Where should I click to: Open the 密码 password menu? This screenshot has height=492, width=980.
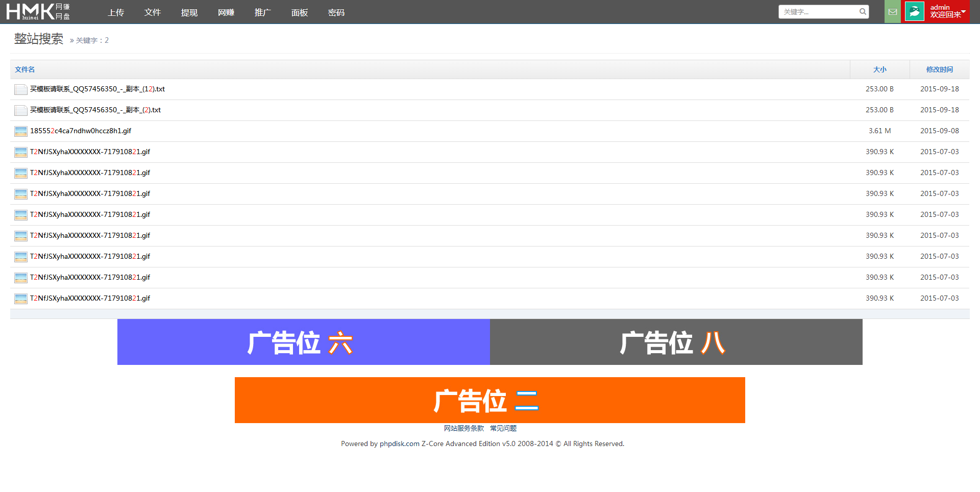pos(336,12)
